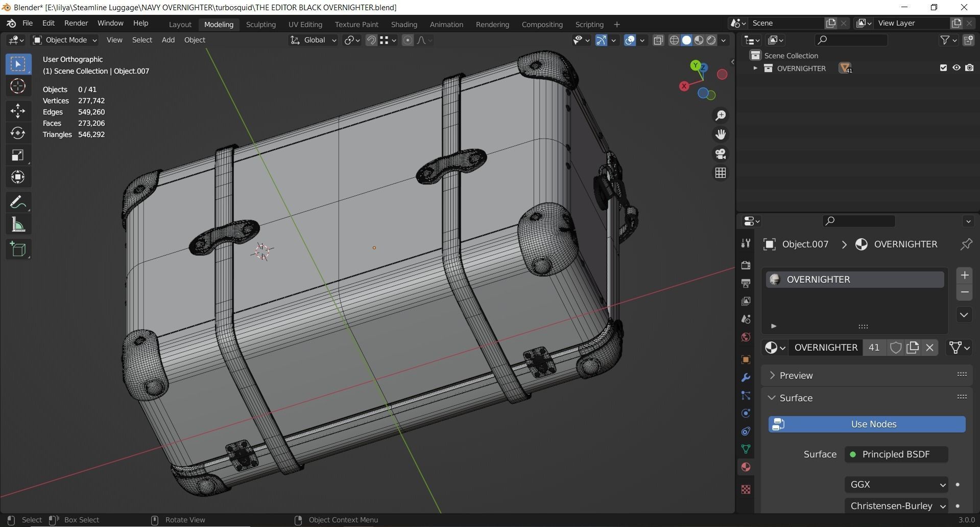Open the World properties tab
Viewport: 980px width, 527px height.
coord(746,337)
